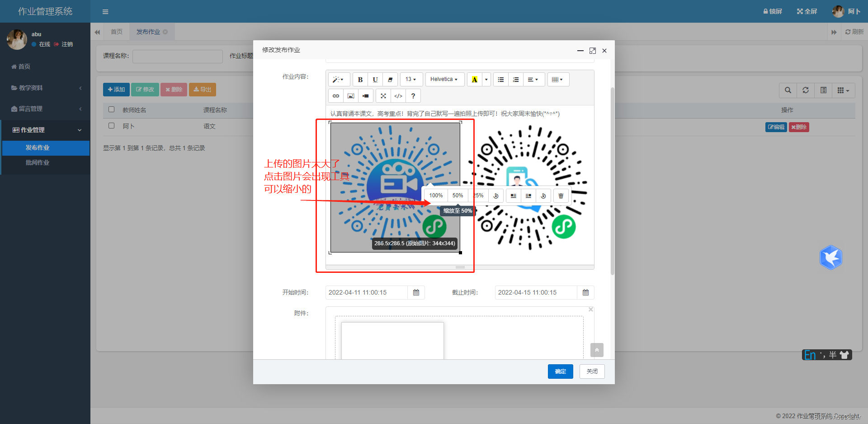Float the selected image left
Screen dimensions: 868x424
pos(514,196)
